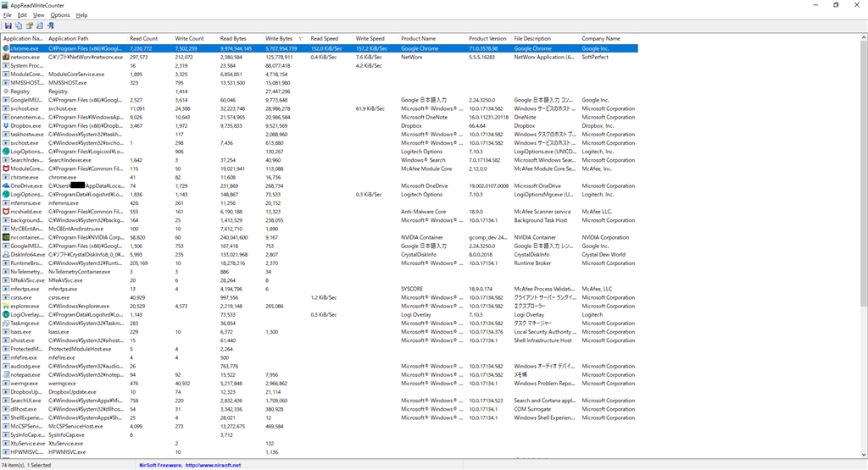Click the Taskmgr.exe row icon

(x=6, y=323)
